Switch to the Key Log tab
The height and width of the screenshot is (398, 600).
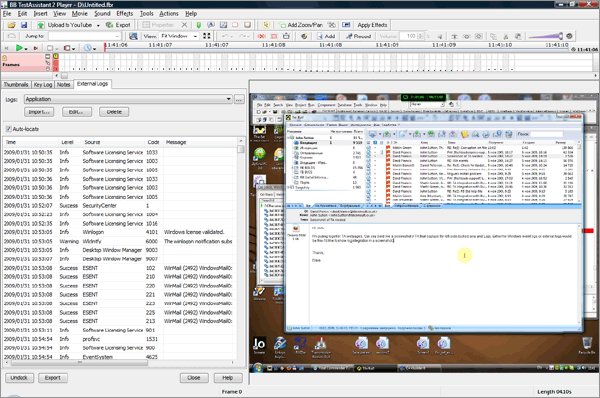(x=43, y=85)
